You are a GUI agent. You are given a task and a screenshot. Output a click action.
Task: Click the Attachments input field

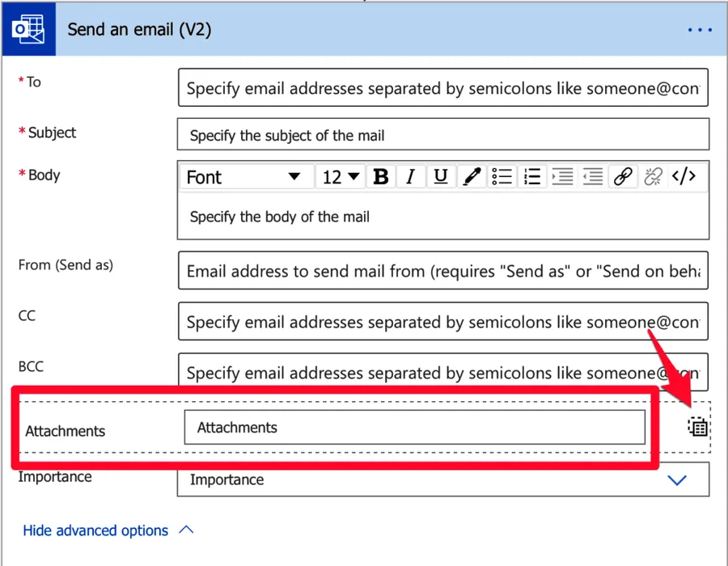click(x=414, y=428)
